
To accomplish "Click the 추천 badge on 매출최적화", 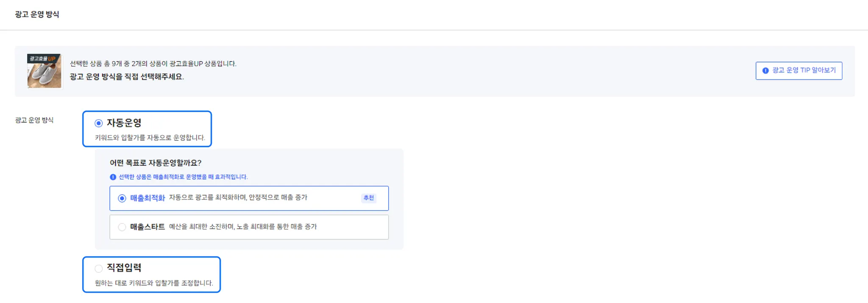I will (x=368, y=198).
